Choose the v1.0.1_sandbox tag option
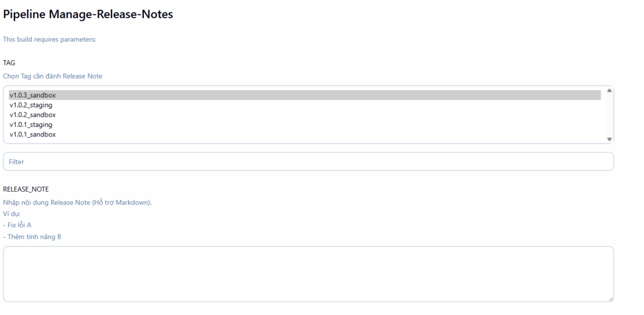644x315 pixels. [33, 135]
